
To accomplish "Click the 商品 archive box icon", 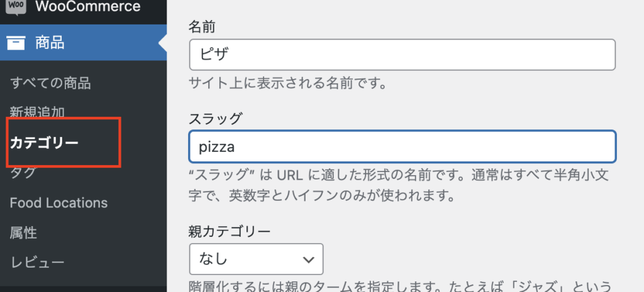I will [16, 43].
